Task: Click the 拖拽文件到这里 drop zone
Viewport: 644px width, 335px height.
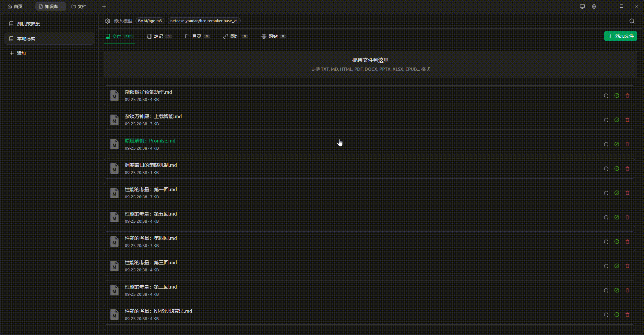Action: pos(370,64)
